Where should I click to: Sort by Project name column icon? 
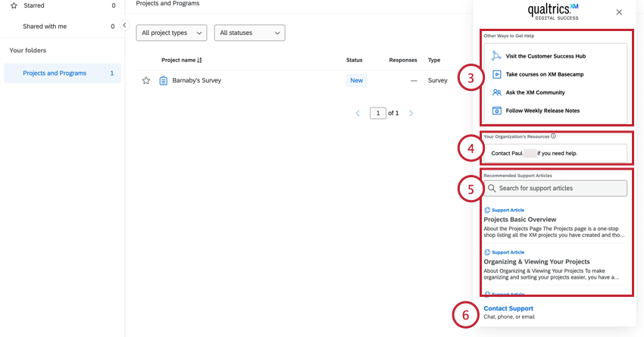pos(199,60)
